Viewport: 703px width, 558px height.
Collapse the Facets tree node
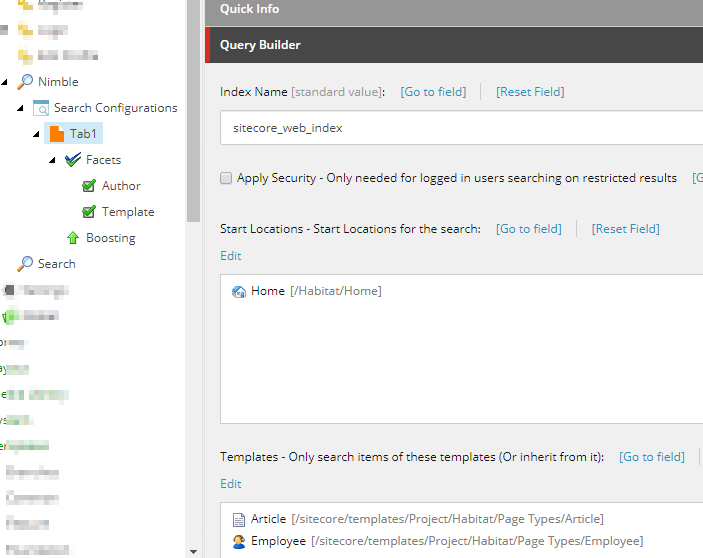pos(52,160)
